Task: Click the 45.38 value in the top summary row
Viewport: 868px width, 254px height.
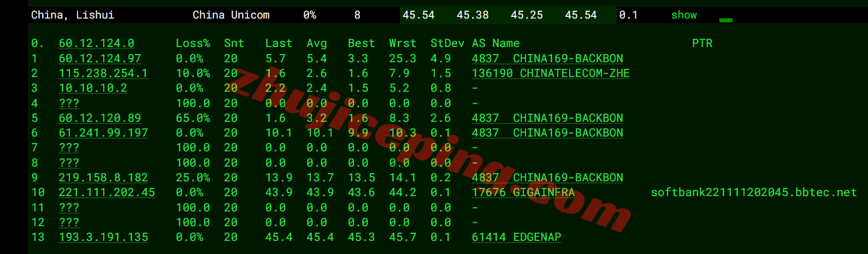Action: pyautogui.click(x=473, y=15)
